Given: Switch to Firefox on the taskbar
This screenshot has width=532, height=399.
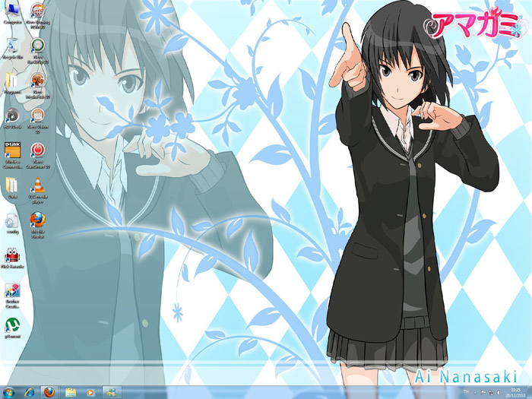Looking at the screenshot, I should 49,393.
